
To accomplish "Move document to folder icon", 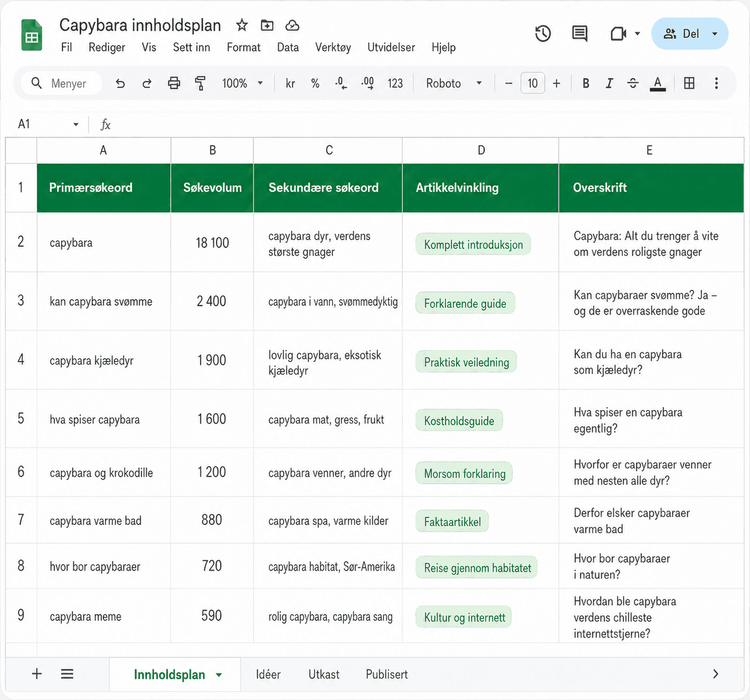I will coord(267,25).
